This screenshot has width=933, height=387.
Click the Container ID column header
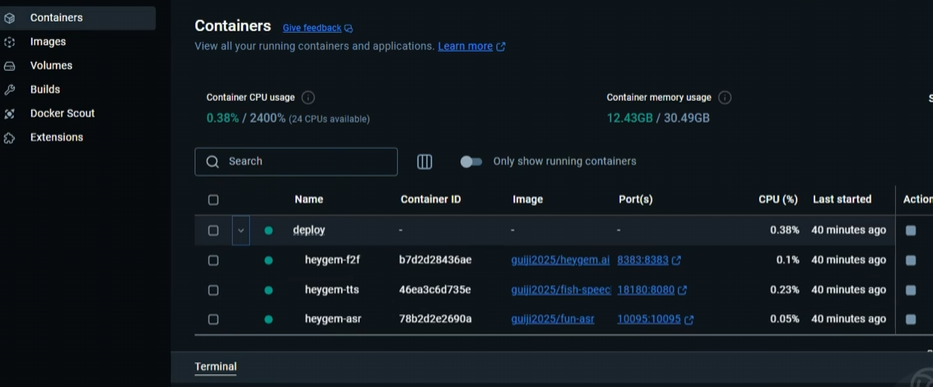(x=430, y=199)
